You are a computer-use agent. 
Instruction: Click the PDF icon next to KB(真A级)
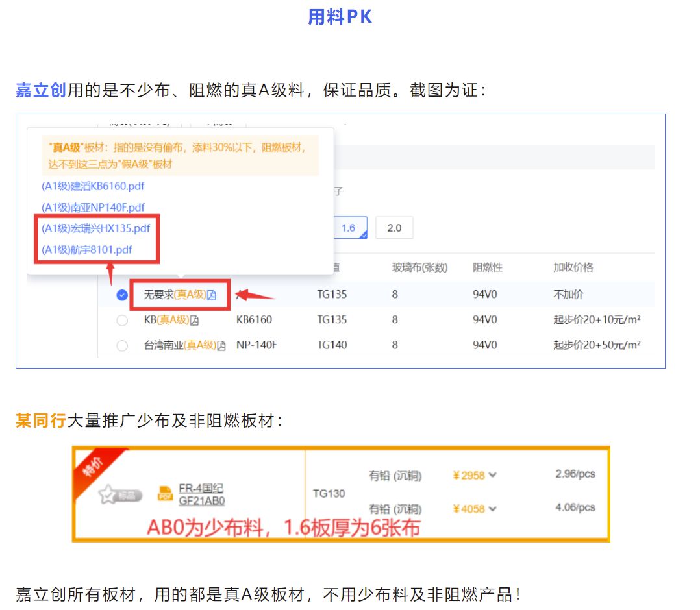194,321
